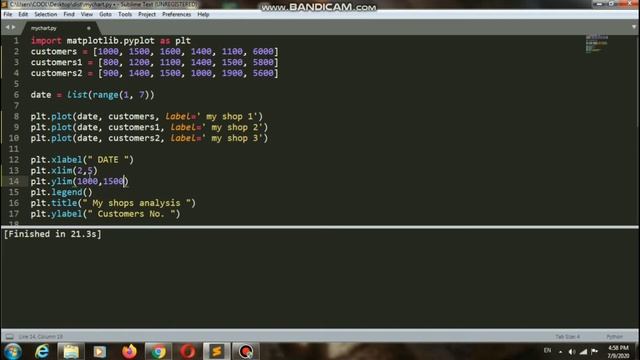The image size is (640, 360).
Task: Click the code minimap preview
Action: tap(597, 44)
